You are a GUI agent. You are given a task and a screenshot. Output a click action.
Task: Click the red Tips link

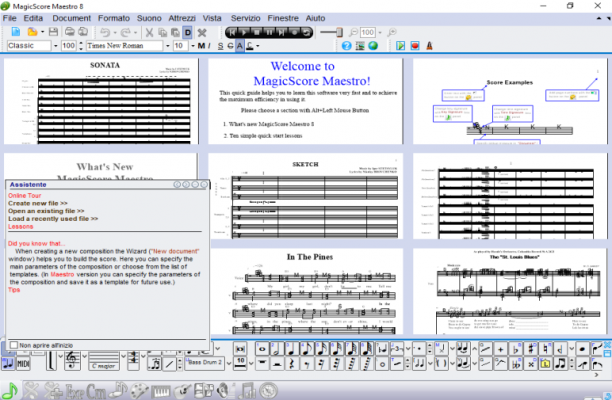click(x=14, y=290)
